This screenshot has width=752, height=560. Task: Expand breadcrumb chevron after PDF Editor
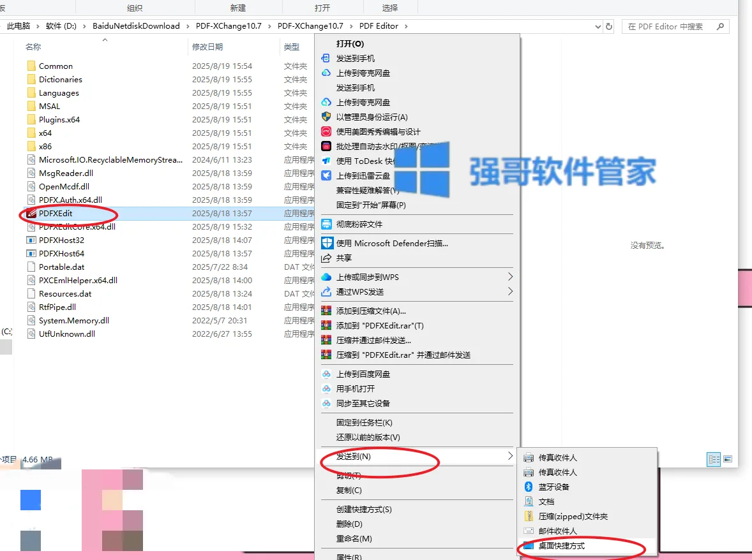click(406, 26)
